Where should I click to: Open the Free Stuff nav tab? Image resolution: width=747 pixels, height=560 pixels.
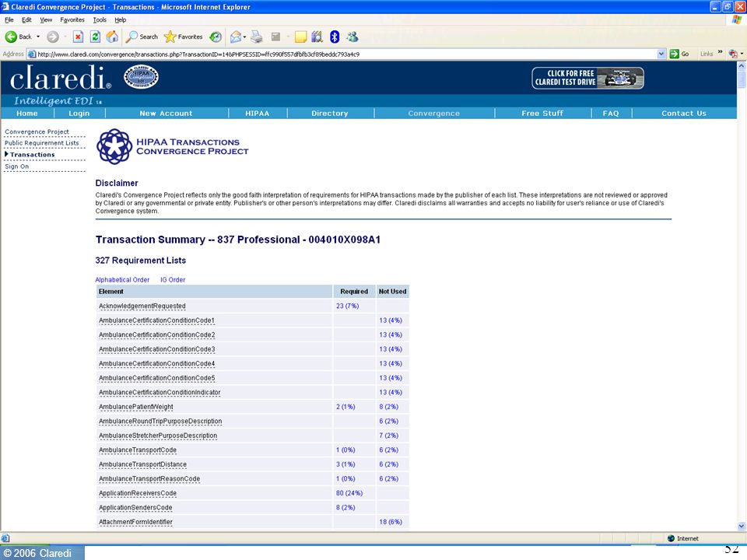[542, 114]
